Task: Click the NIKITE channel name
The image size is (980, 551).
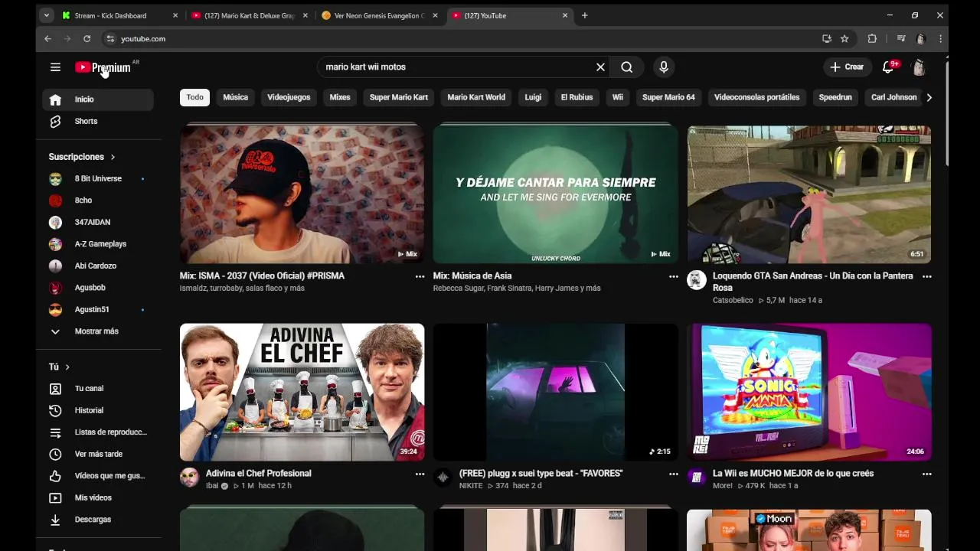Action: pos(471,486)
